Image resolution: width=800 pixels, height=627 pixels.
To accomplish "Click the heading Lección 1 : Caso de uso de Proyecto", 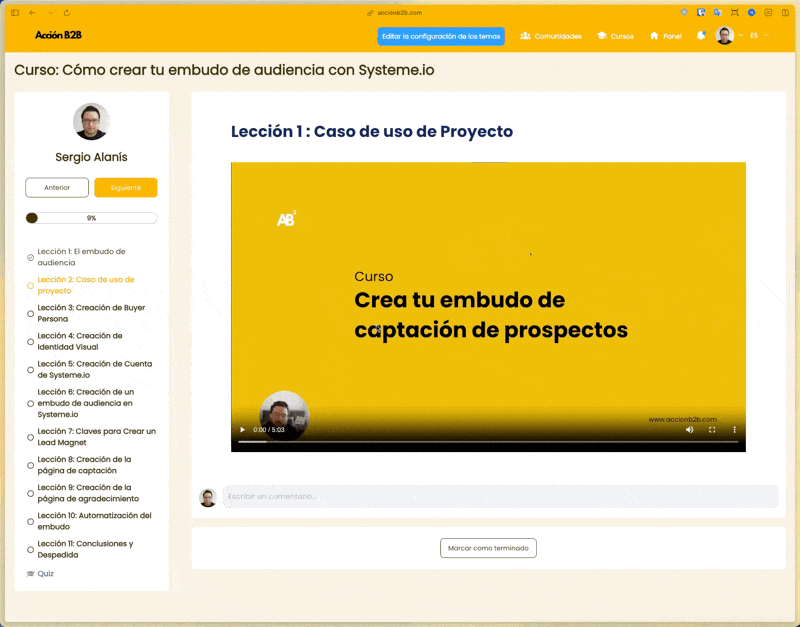I will click(372, 131).
